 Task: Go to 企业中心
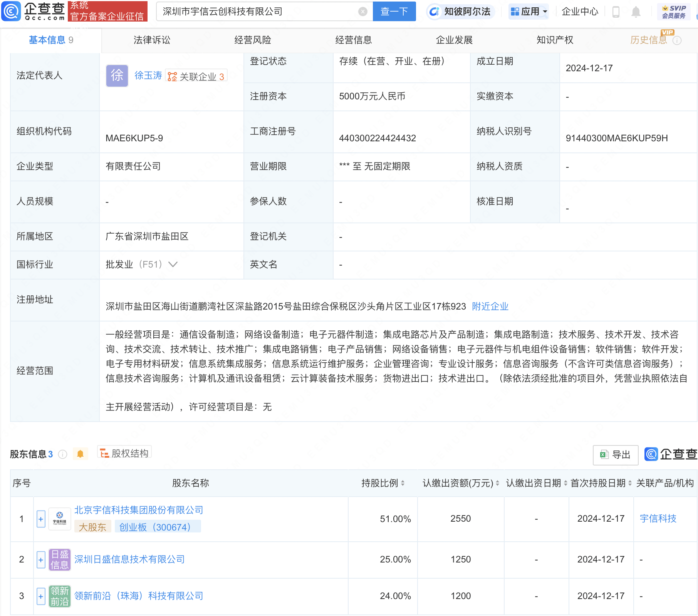pos(580,12)
